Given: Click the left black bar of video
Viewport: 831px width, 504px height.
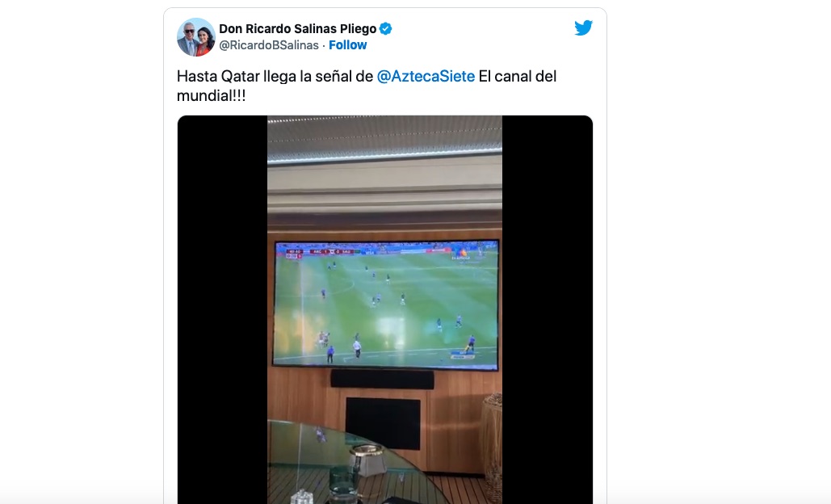Looking at the screenshot, I should pos(222,309).
